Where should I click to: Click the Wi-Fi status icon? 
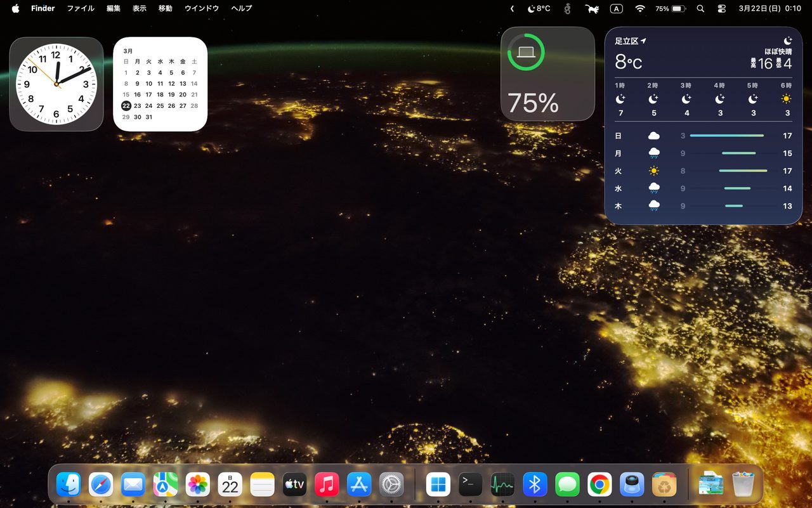640,9
